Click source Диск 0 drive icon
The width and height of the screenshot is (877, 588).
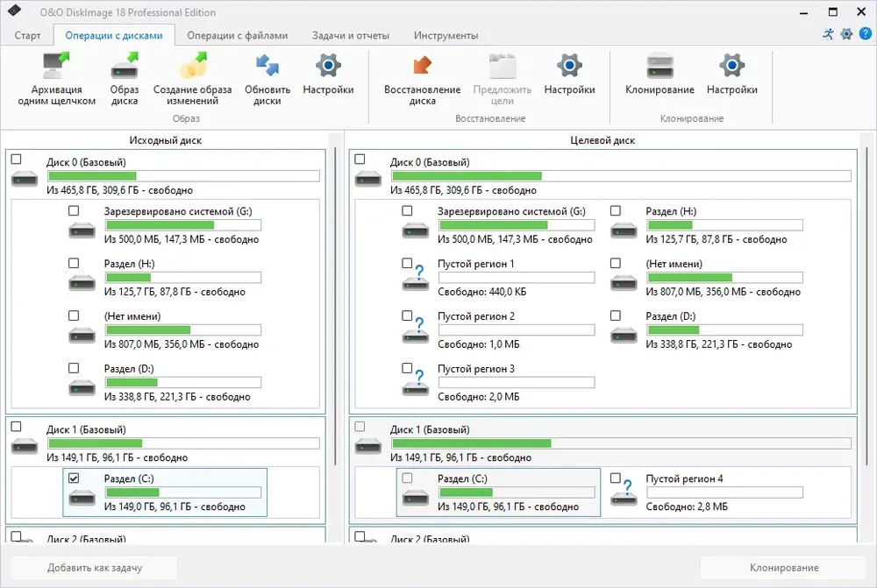(25, 180)
